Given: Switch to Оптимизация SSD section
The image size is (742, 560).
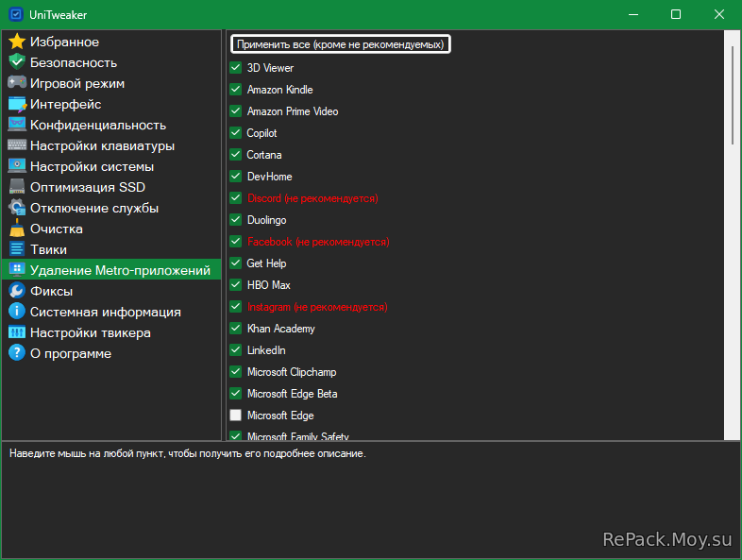Looking at the screenshot, I should point(87,187).
